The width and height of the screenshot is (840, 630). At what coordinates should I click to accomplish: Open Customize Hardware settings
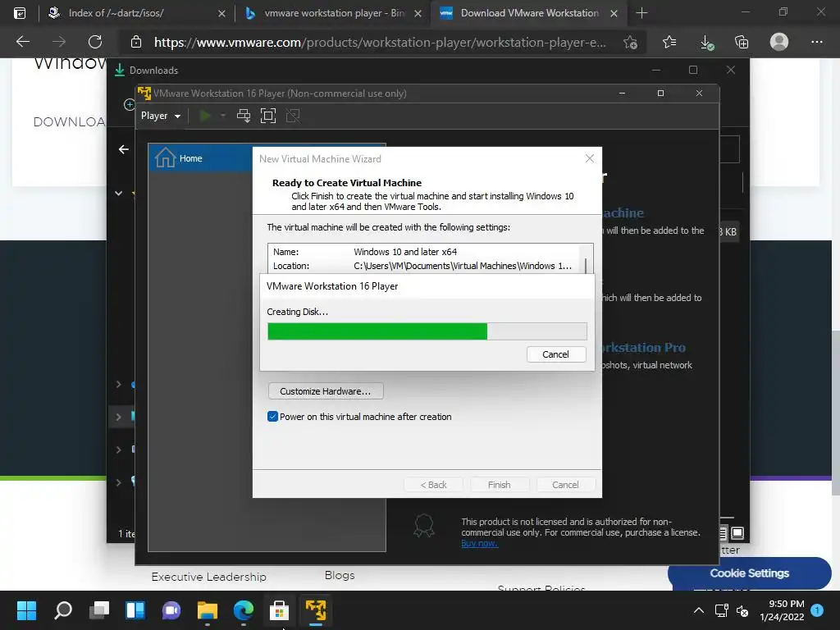[325, 391]
